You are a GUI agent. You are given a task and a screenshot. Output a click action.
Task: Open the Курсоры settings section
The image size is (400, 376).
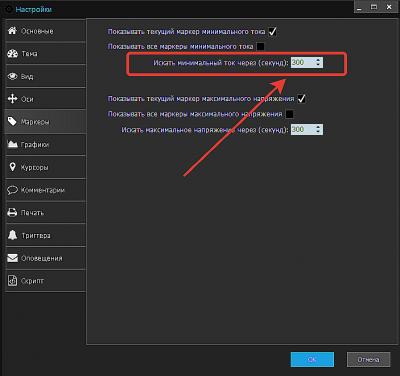point(45,167)
